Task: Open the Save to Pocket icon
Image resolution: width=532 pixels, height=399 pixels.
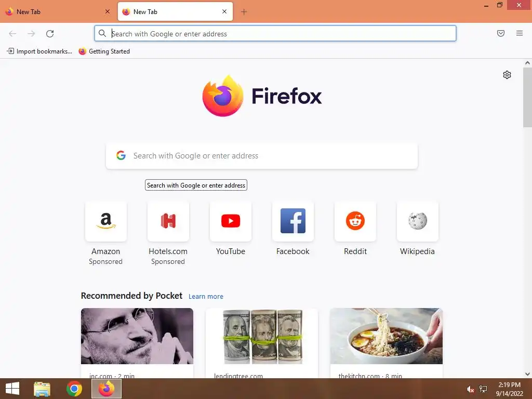Action: click(500, 33)
